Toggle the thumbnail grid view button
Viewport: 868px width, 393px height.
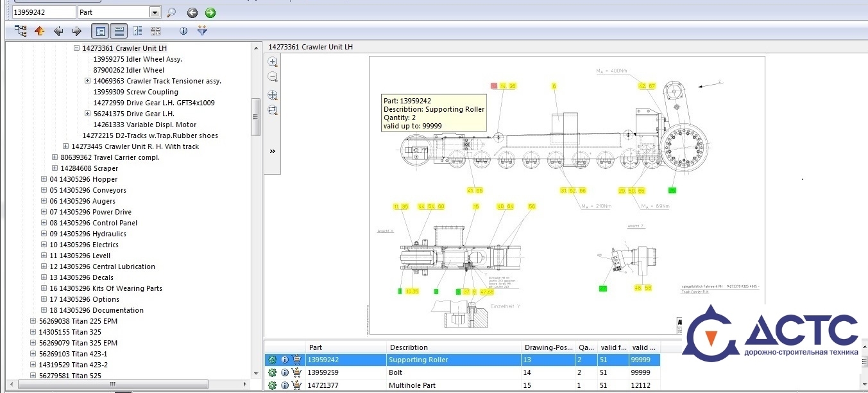[x=155, y=31]
